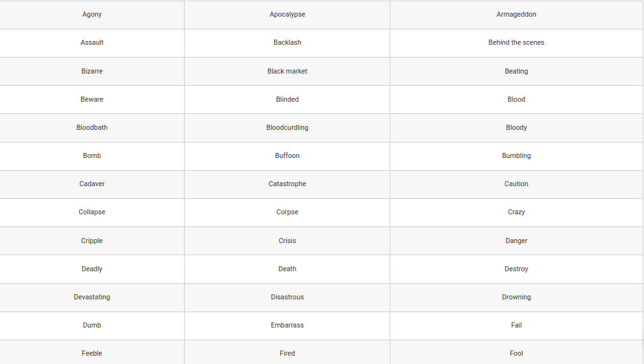Click the word Danger

point(516,241)
